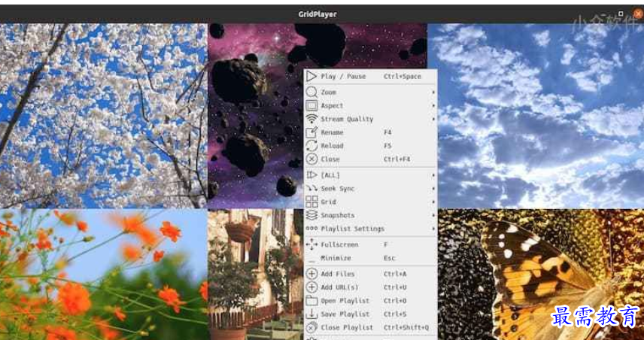Click the Open Playlist folder icon
The image size is (644, 340).
click(311, 301)
